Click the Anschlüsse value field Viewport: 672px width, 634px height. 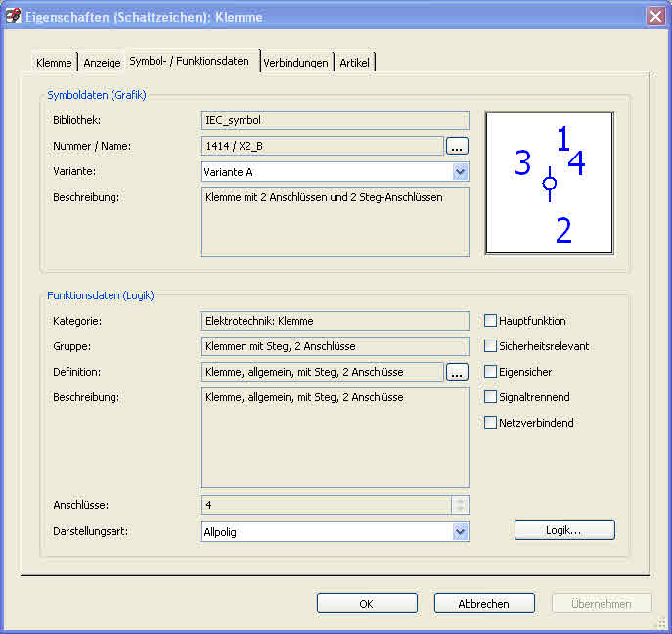coord(326,505)
